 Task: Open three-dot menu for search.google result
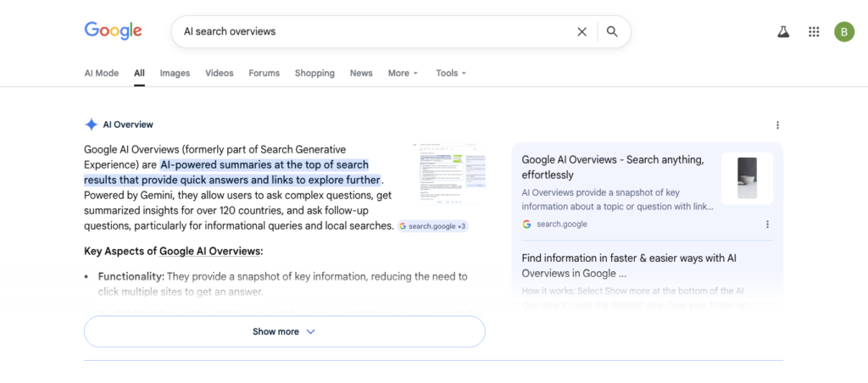[x=767, y=225]
